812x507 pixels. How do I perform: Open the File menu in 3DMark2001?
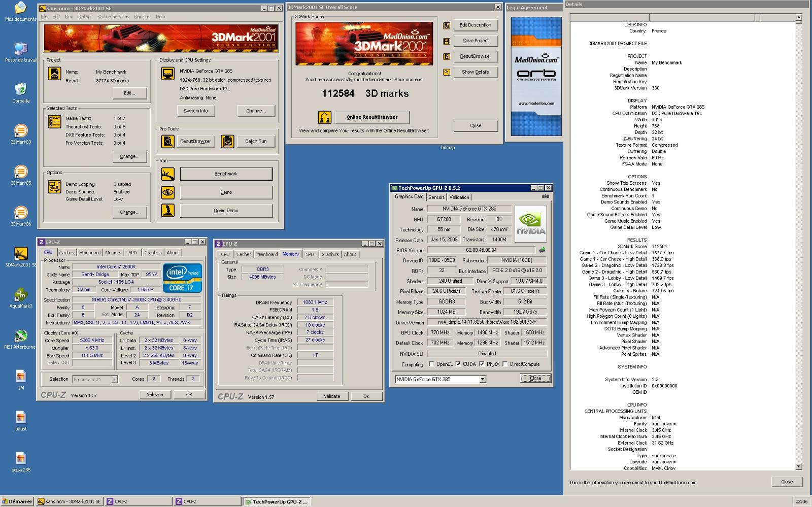pyautogui.click(x=44, y=17)
